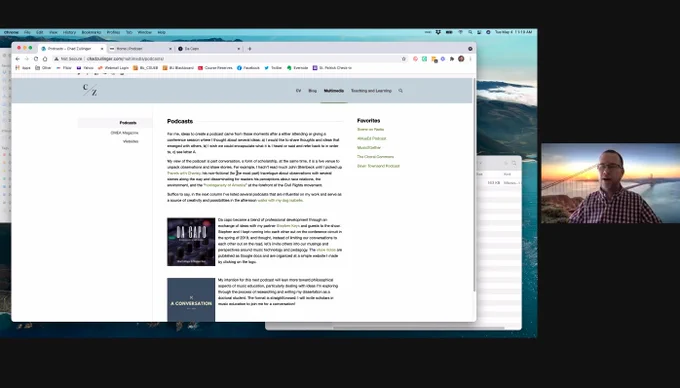The image size is (680, 388).
Task: Open the Multimedia navigation item
Action: pyautogui.click(x=334, y=91)
